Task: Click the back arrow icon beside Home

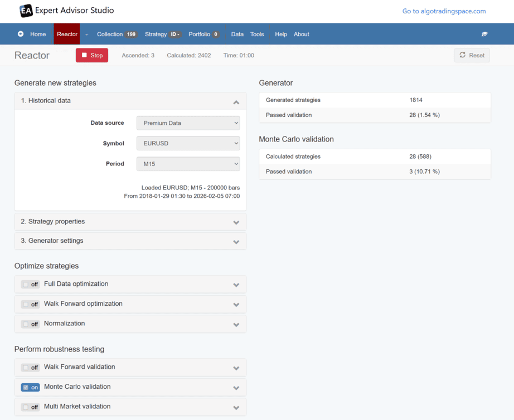Action: [21, 34]
